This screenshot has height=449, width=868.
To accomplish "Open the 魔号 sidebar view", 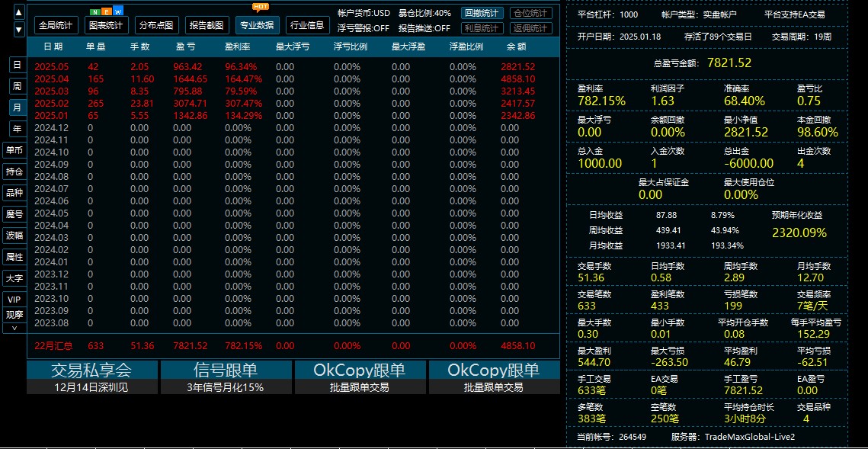I will coord(14,214).
